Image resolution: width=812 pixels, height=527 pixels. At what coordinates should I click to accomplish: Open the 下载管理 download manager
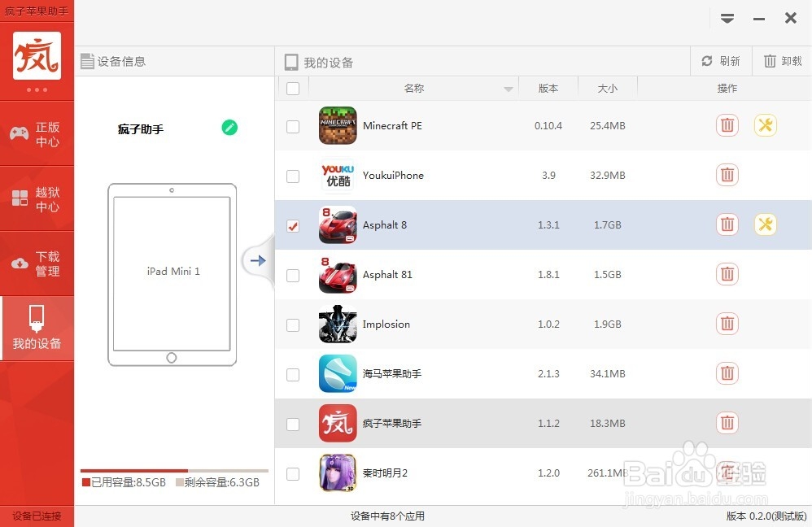click(x=37, y=263)
